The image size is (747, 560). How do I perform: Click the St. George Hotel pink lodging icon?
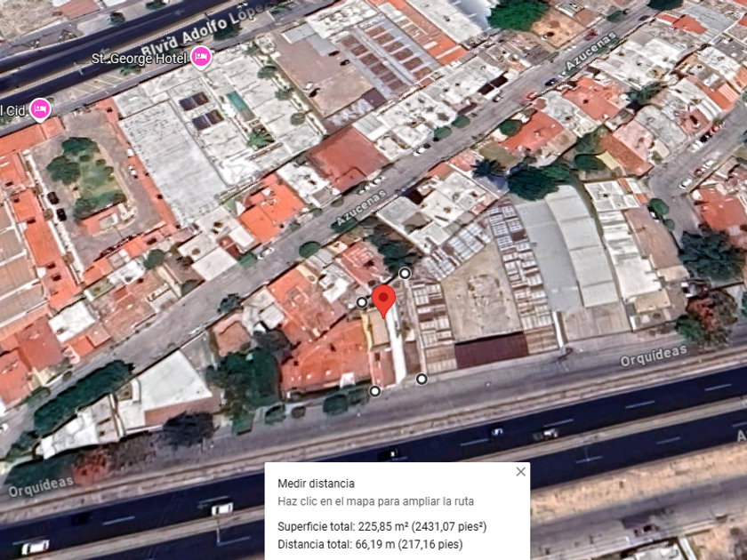201,58
